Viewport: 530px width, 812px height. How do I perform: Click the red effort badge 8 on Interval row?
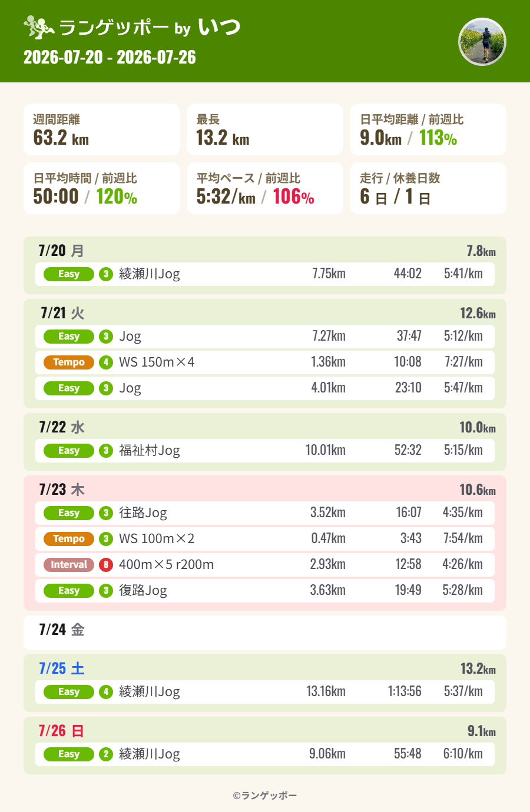point(106,565)
